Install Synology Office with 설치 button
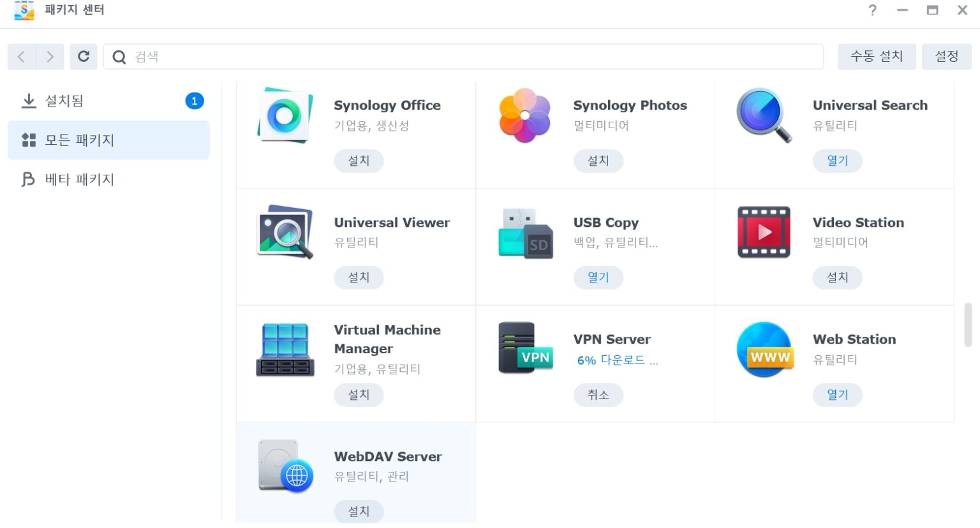The image size is (980, 528). (x=359, y=161)
